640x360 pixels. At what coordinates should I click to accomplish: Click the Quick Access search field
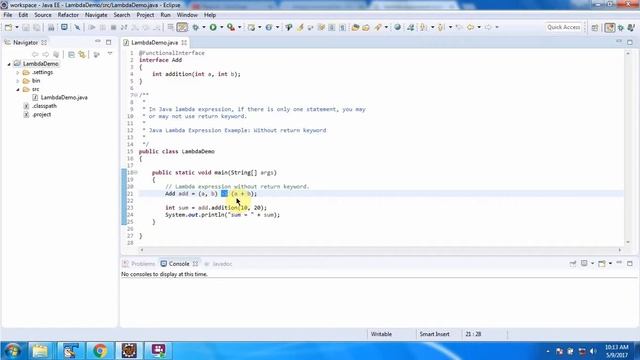pyautogui.click(x=563, y=27)
